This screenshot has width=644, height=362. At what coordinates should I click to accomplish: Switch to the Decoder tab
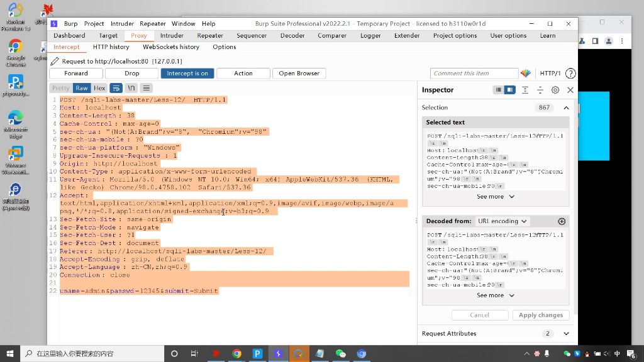click(292, 36)
